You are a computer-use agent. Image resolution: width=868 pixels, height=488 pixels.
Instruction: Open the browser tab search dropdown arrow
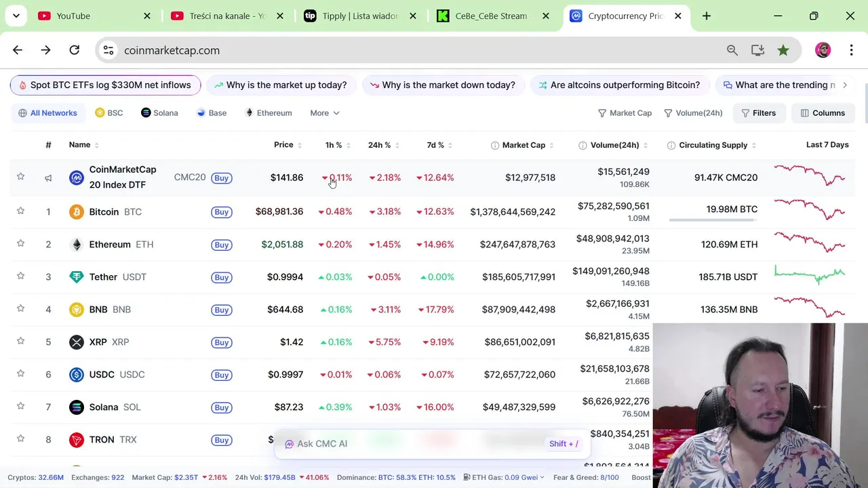(x=16, y=16)
